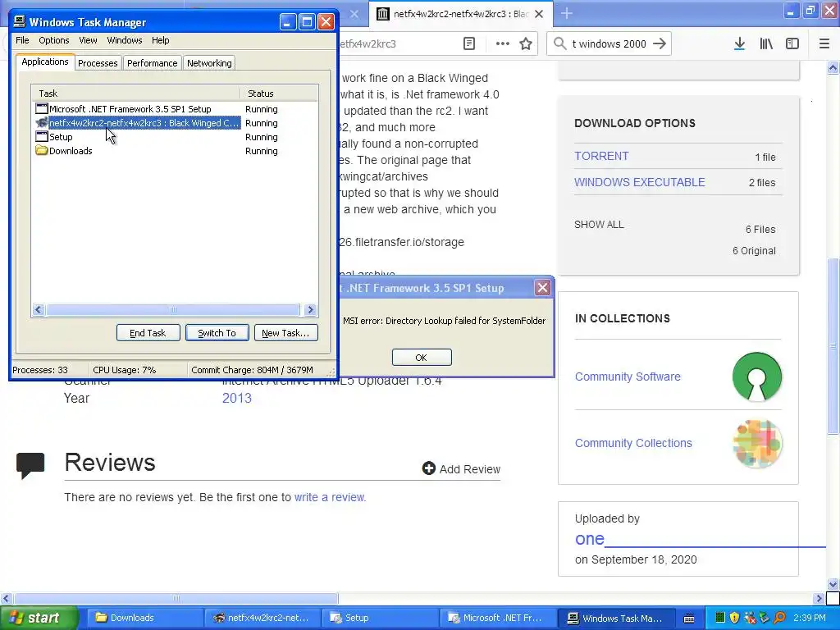The width and height of the screenshot is (840, 630).
Task: Click the Community Collections thumbnail image
Action: (757, 444)
